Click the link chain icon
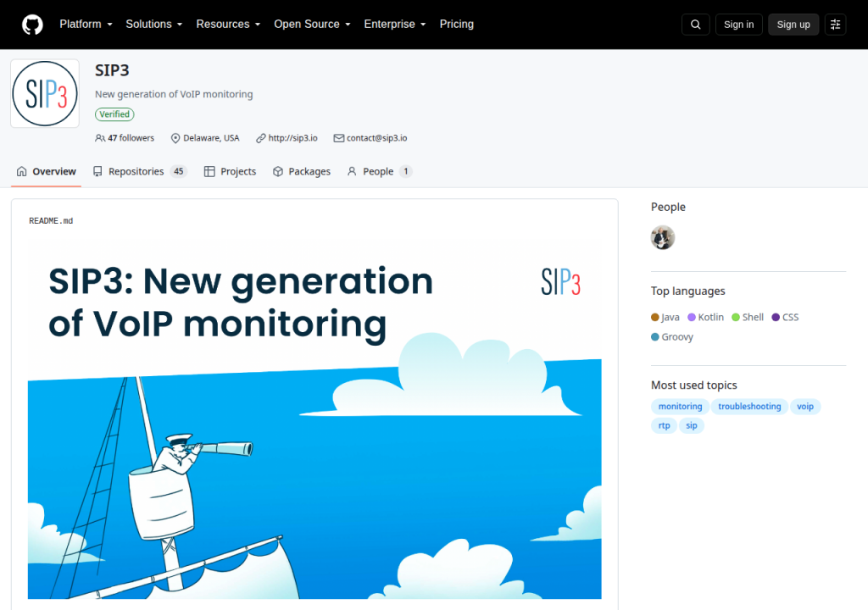 click(x=261, y=138)
